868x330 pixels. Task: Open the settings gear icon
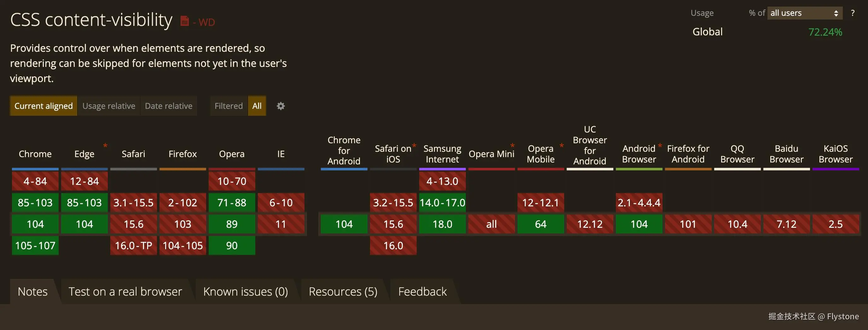coord(281,106)
